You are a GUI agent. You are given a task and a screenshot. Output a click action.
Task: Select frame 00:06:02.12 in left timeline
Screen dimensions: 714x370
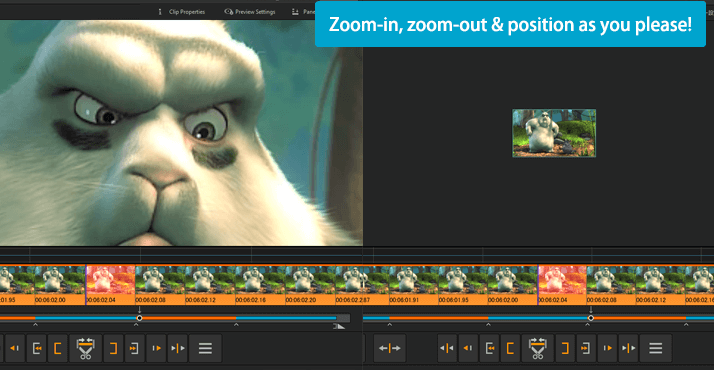coord(210,285)
